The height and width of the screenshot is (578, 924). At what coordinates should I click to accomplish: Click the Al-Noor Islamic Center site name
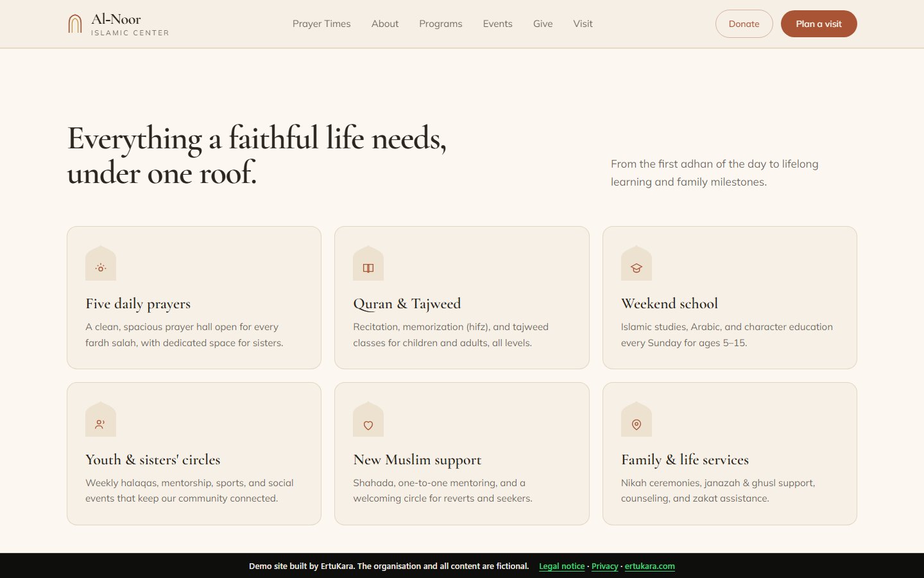[130, 24]
